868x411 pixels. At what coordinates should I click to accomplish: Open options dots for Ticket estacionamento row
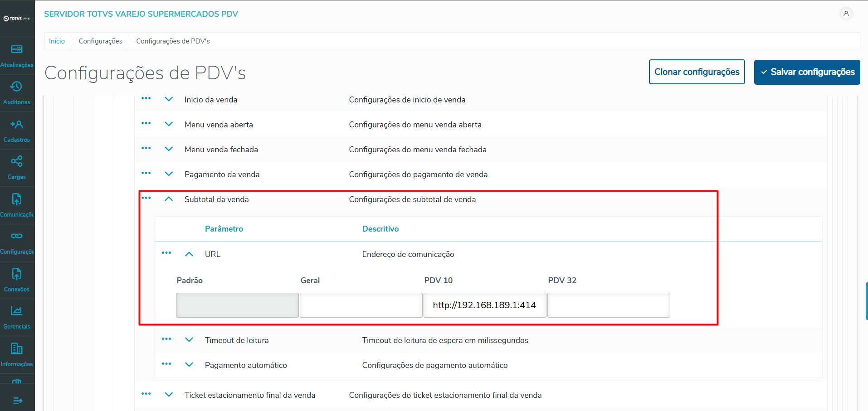coord(146,394)
